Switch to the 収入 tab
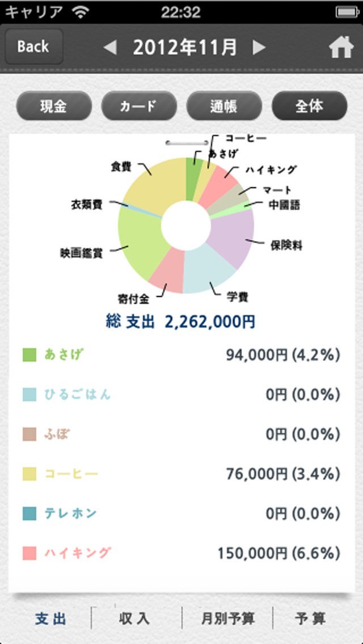The width and height of the screenshot is (363, 644). 135,618
